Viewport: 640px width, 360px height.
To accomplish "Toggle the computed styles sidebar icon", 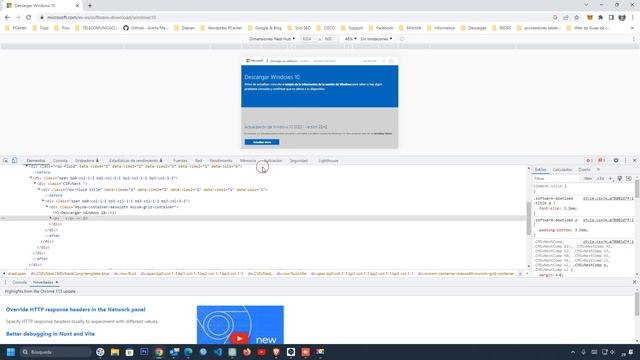I will (629, 179).
